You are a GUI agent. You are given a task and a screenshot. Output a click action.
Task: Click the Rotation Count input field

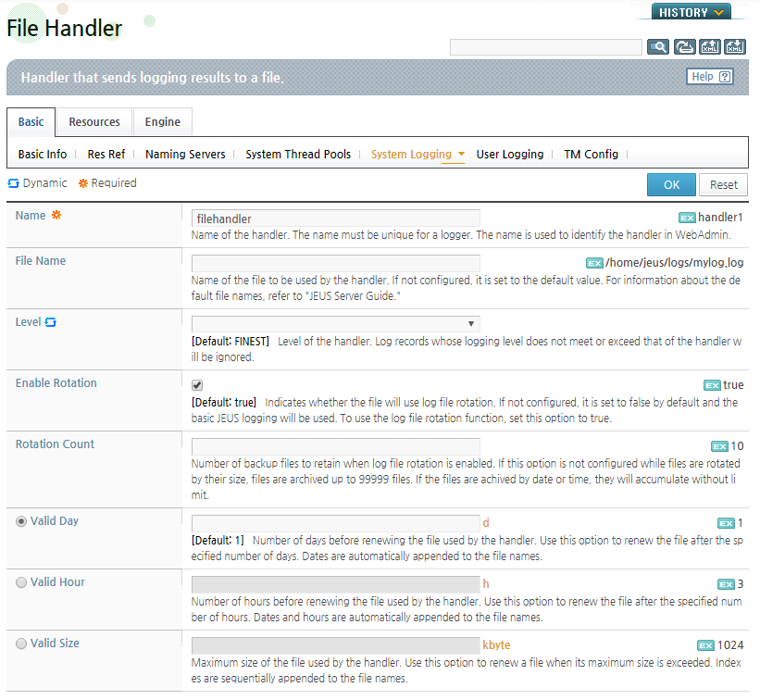click(335, 446)
